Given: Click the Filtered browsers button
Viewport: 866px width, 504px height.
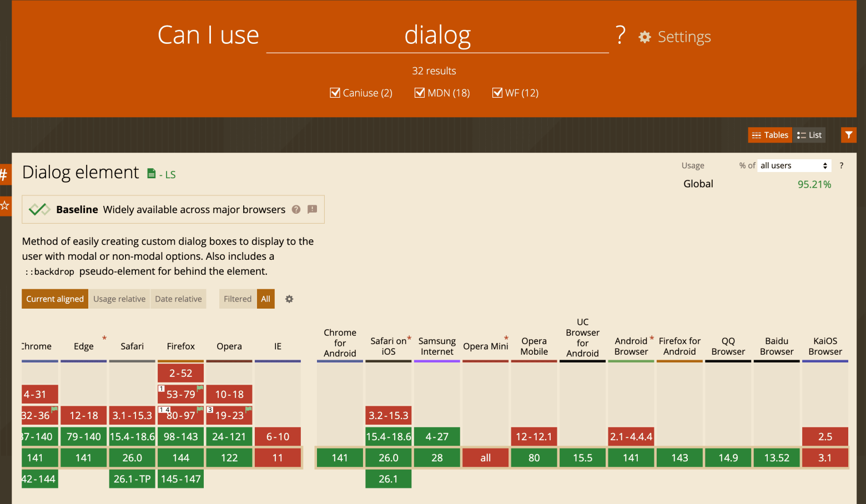Looking at the screenshot, I should [238, 299].
